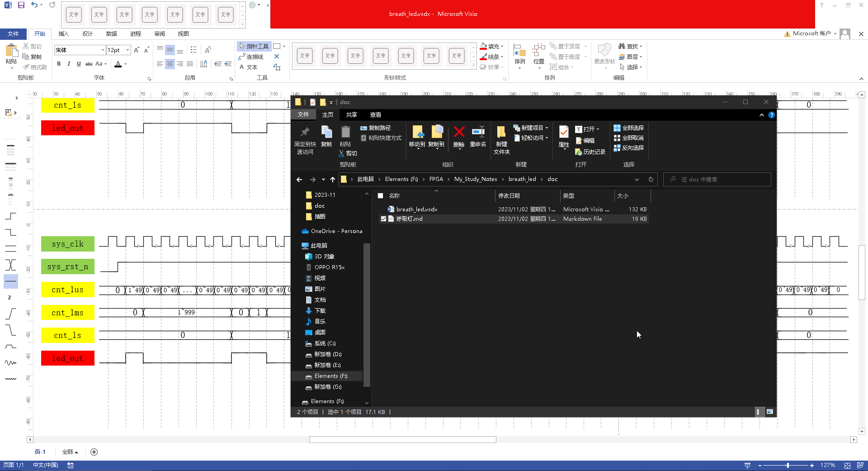Click Easy Access in Explorer ribbon
The height and width of the screenshot is (471, 868).
[531, 138]
